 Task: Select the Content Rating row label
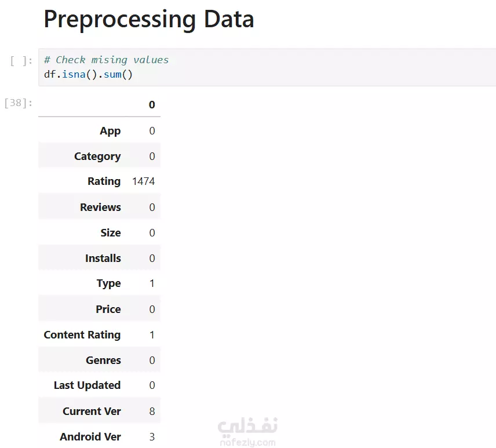pos(82,335)
